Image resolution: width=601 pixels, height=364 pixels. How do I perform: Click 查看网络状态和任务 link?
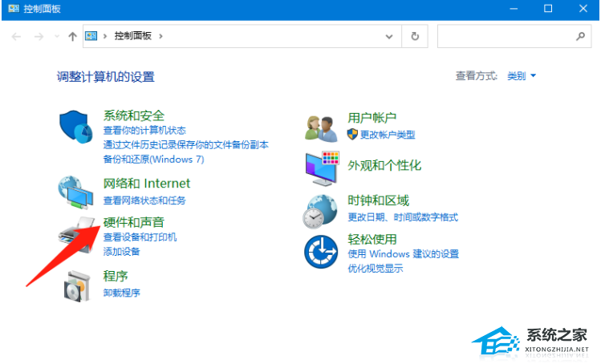tap(144, 200)
